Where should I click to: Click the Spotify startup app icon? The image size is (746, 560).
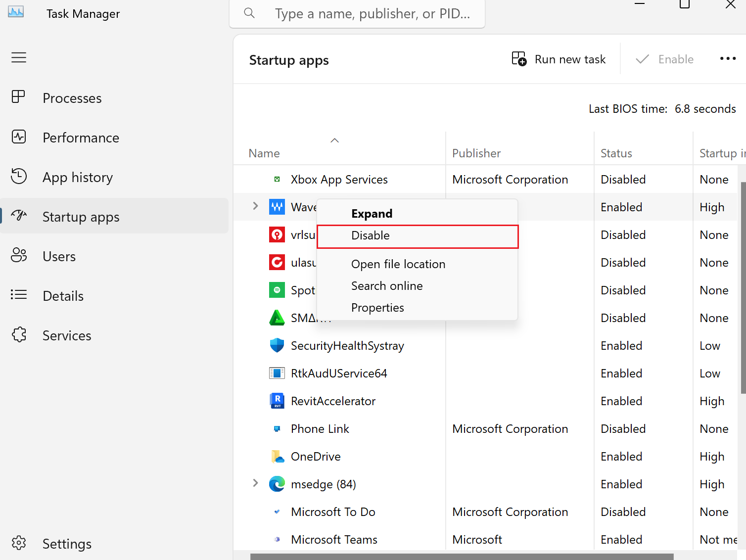(277, 290)
